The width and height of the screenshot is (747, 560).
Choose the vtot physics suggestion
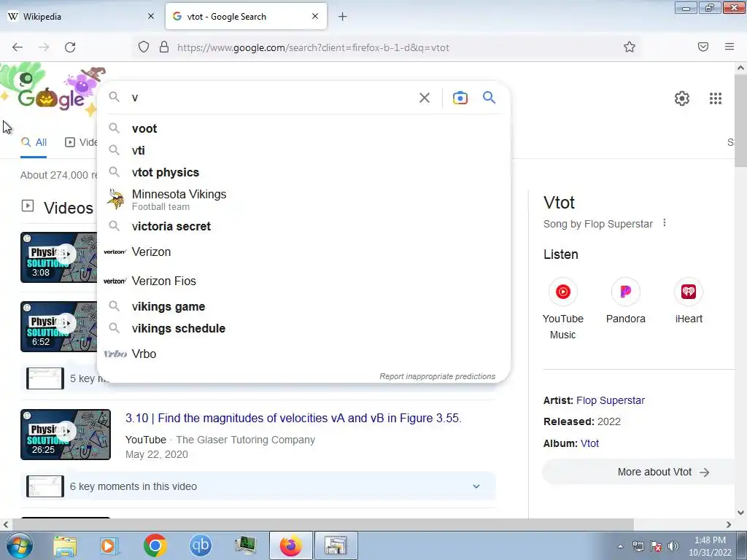(x=303, y=172)
